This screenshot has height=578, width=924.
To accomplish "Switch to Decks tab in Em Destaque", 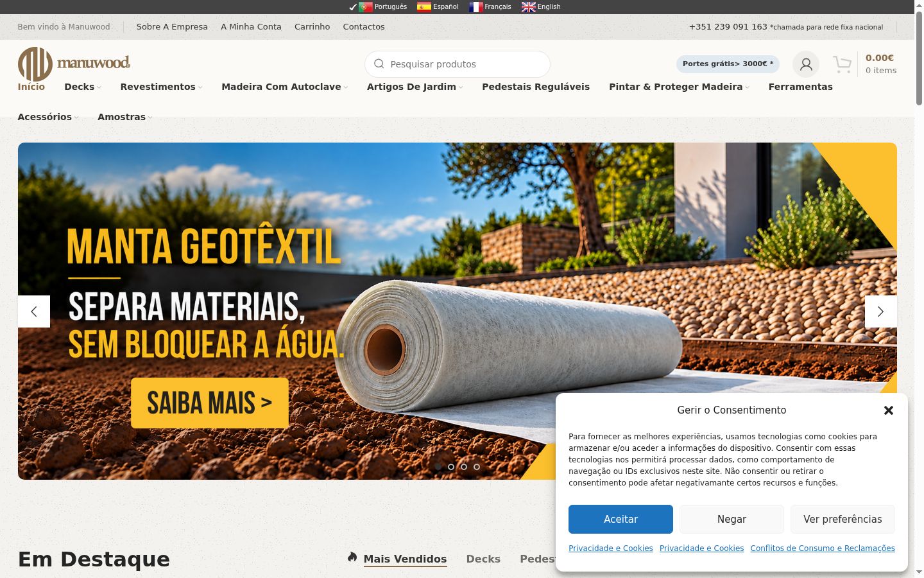I will point(483,559).
